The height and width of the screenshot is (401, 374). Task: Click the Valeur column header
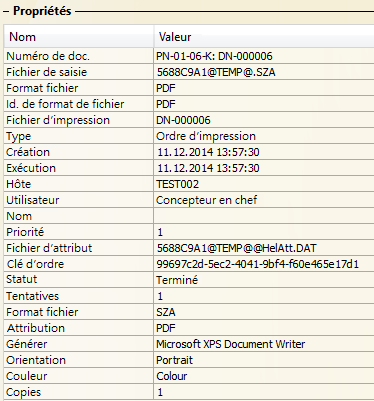coord(264,37)
